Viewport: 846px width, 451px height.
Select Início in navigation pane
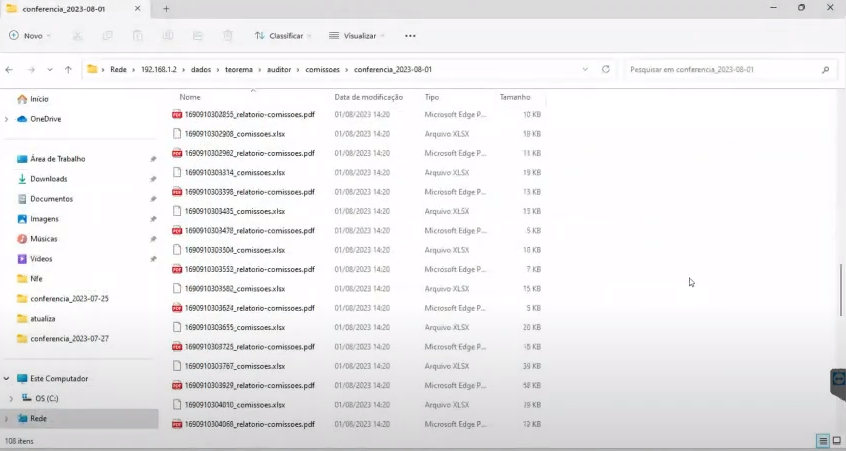pos(39,99)
